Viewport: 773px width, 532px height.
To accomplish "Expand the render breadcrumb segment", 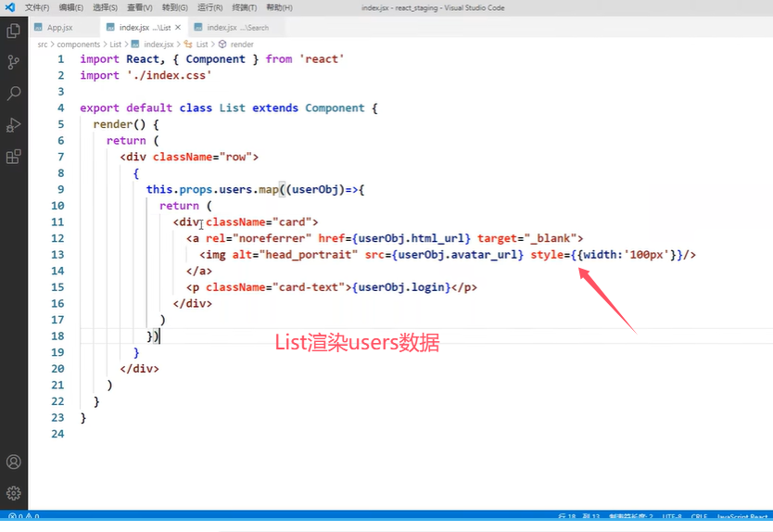I will pos(242,44).
